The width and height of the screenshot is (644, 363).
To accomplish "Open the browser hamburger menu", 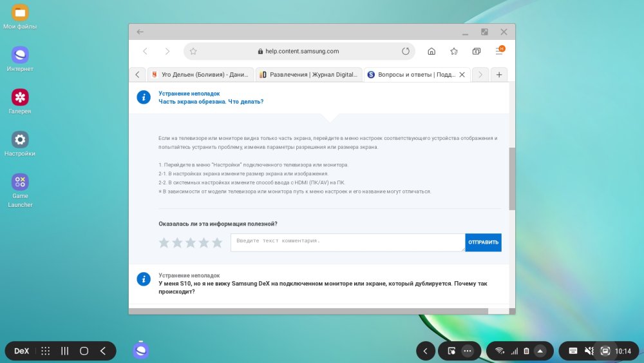I will [x=499, y=51].
